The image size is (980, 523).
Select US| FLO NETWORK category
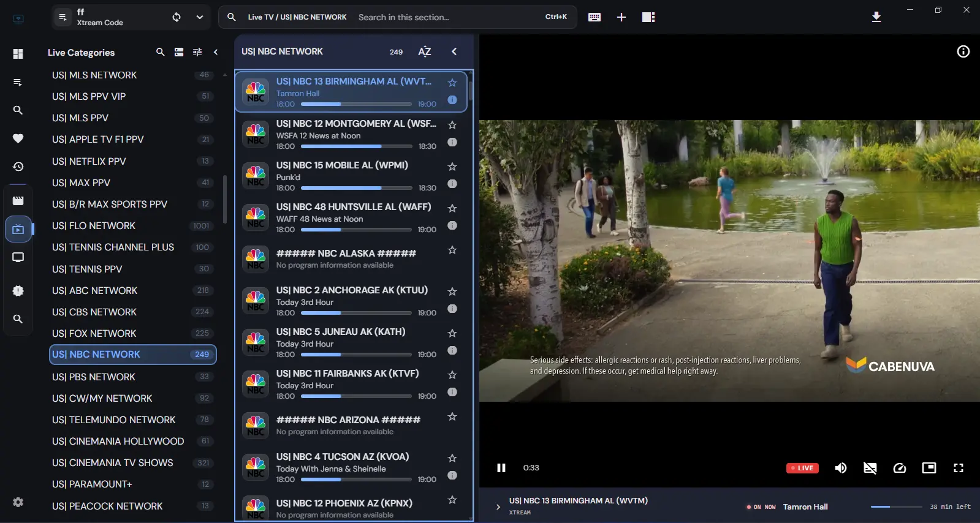[x=132, y=225]
